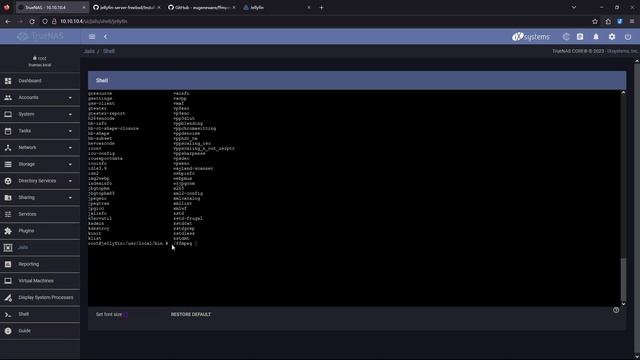Switch to the jellyfin-server-freebsd GitHub tab
This screenshot has height=360, width=640.
[126, 7]
